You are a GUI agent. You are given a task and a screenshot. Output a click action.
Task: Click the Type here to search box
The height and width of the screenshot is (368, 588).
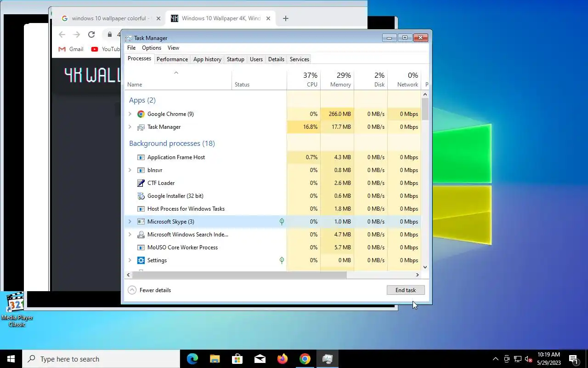click(101, 359)
